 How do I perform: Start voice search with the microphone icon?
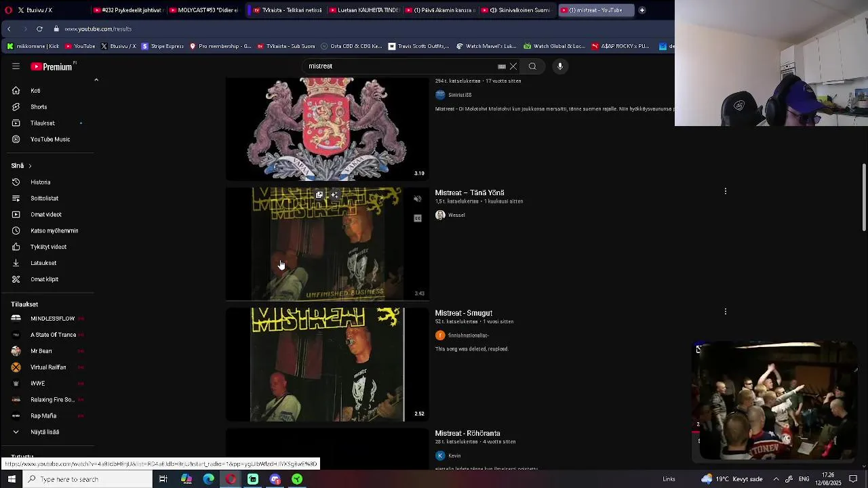point(560,66)
